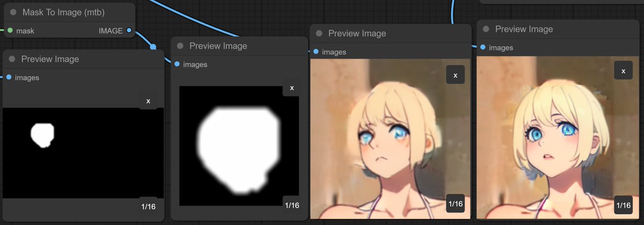The height and width of the screenshot is (225, 644).
Task: Collapse dot of open-mouthed girl Preview node
Action: tap(486, 29)
